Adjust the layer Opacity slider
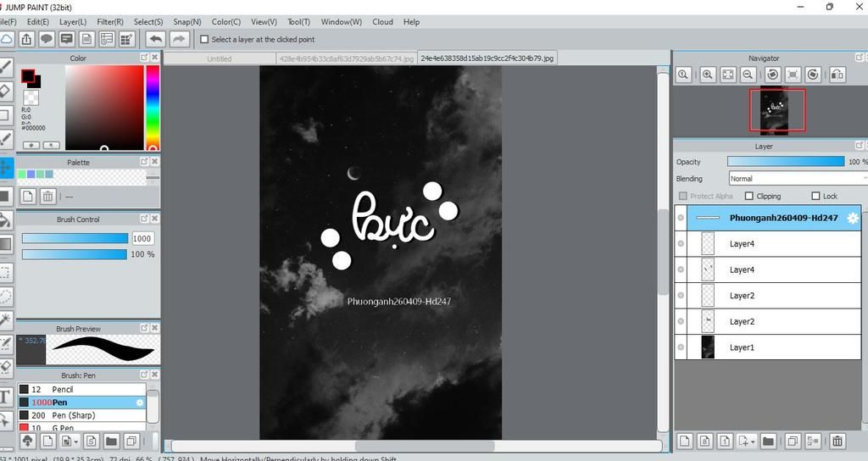The height and width of the screenshot is (461, 868). tap(786, 162)
